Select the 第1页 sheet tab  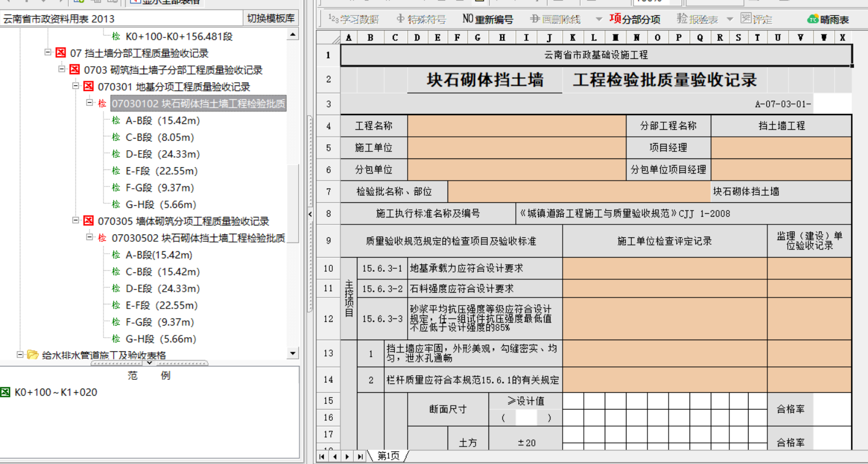(x=388, y=456)
